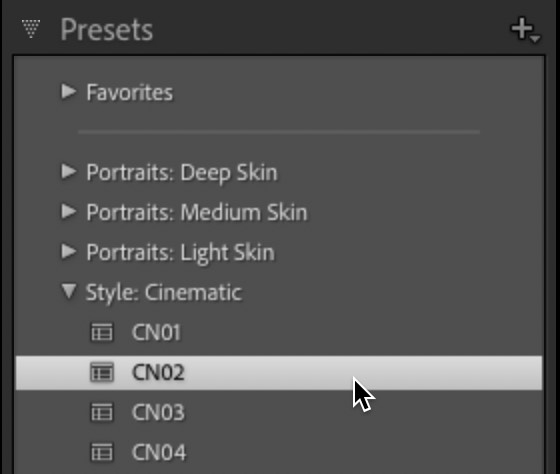560x474 pixels.
Task: Collapse the Style: Cinematic group
Action: coord(69,291)
